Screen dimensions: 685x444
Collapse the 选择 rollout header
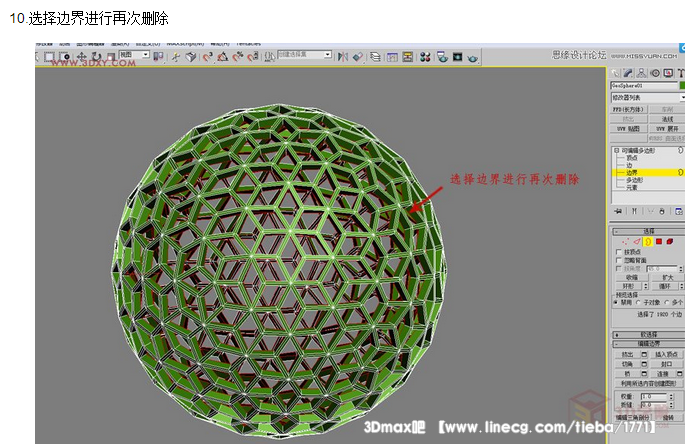coord(648,231)
